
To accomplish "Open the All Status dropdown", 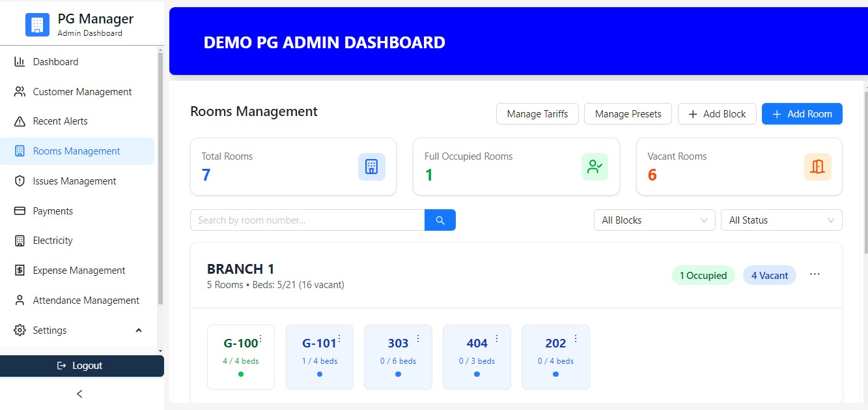I will coord(781,220).
